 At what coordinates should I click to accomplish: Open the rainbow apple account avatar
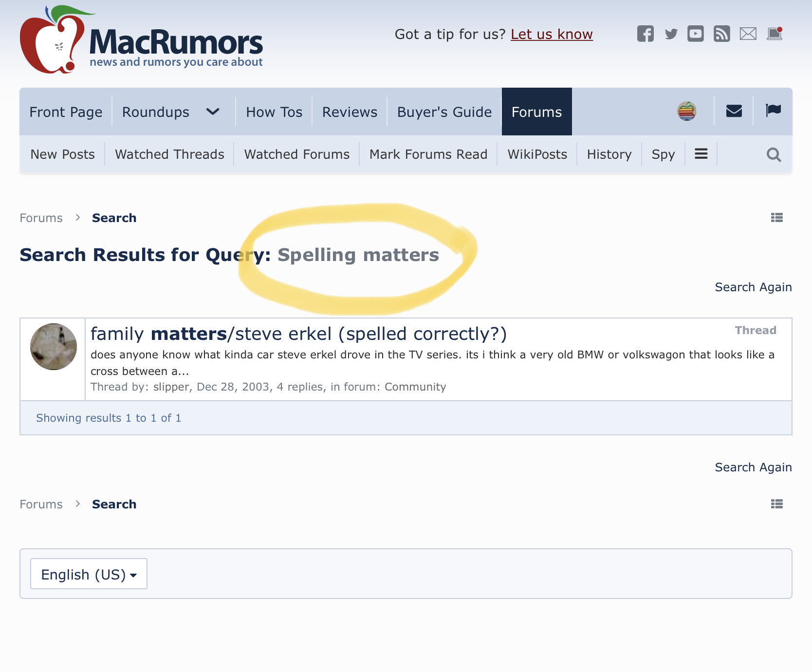687,111
